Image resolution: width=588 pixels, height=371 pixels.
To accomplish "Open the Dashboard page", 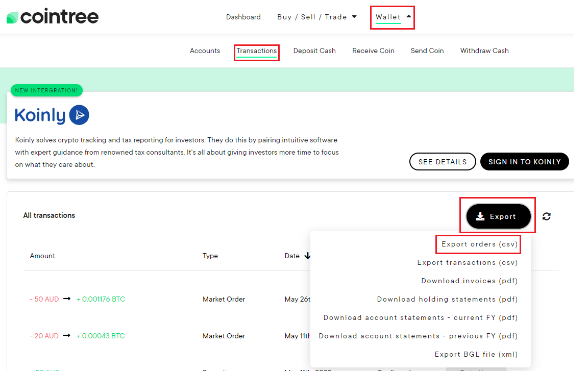I will click(x=243, y=17).
